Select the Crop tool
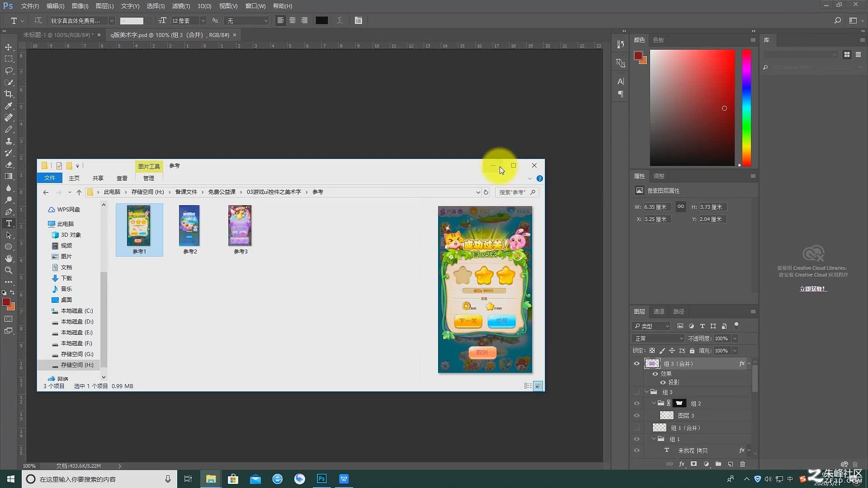This screenshot has width=868, height=488. tap(9, 94)
